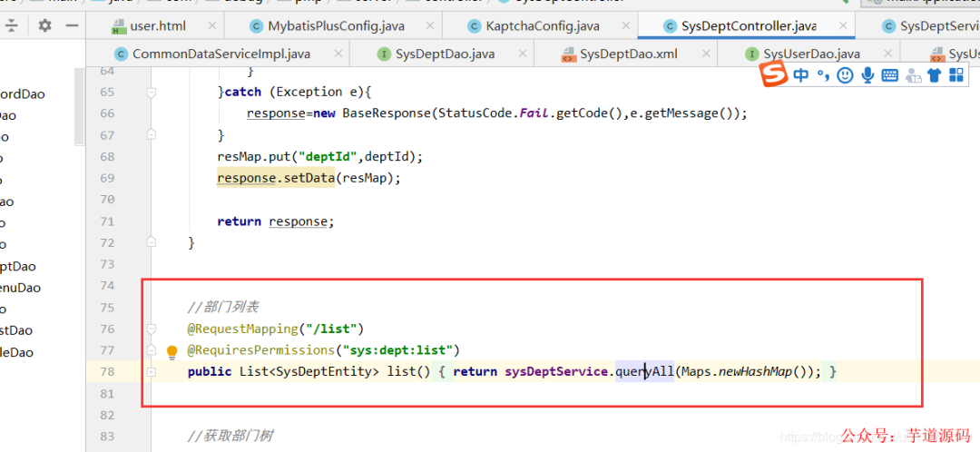Viewport: 980px width, 452px height.
Task: Click SysDeptEntity in the list() return type
Action: [x=323, y=371]
